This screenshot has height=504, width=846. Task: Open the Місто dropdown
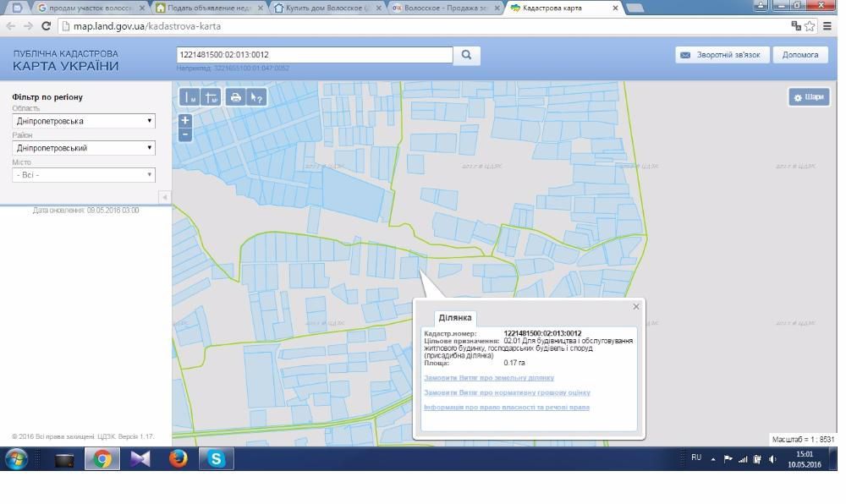(84, 175)
